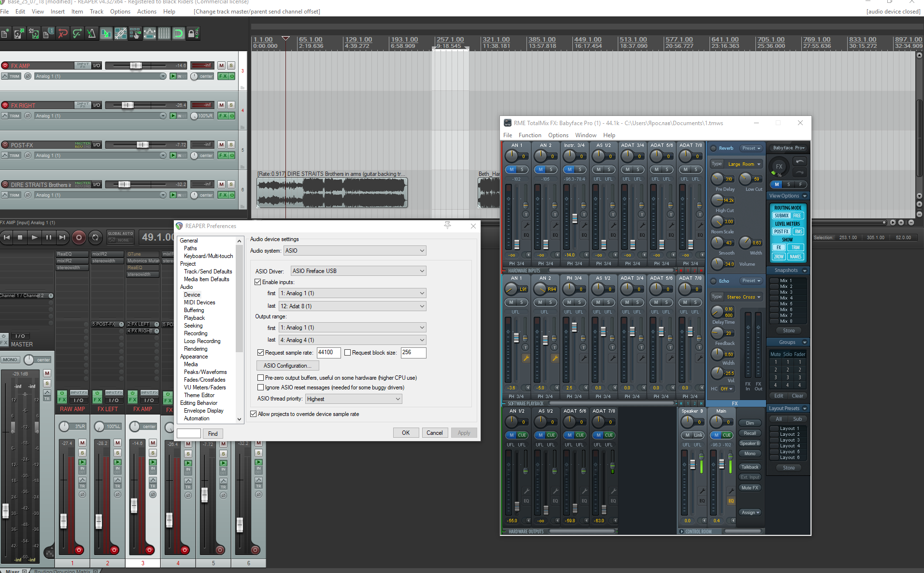Click record-arm on FX RIGHT track
The height and width of the screenshot is (573, 924).
tap(5, 105)
